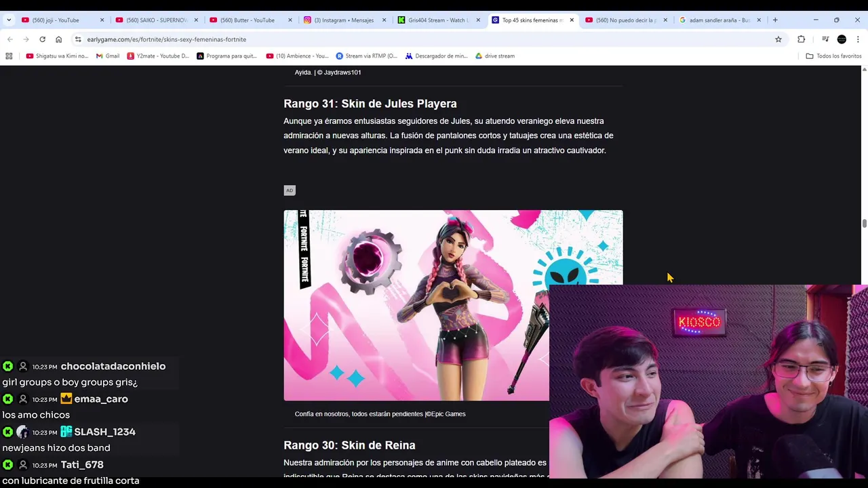Open the 'Todos los favoritos' folder
The image size is (868, 488).
pyautogui.click(x=833, y=56)
